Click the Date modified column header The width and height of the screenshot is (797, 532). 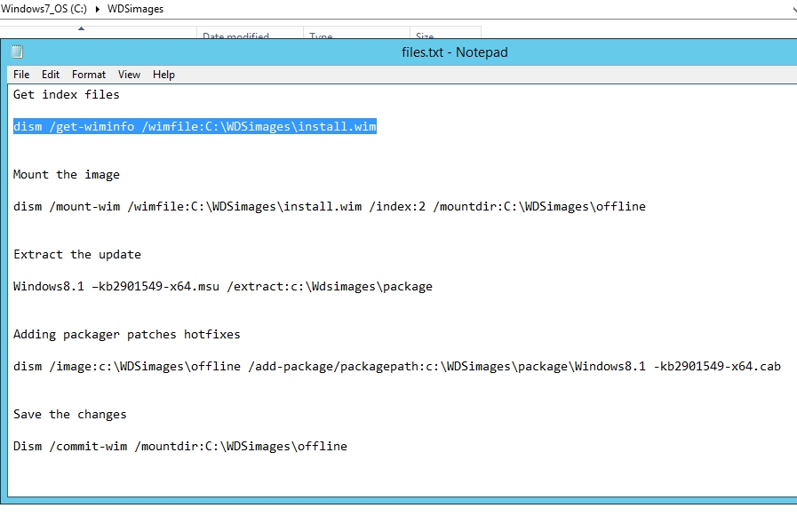235,36
